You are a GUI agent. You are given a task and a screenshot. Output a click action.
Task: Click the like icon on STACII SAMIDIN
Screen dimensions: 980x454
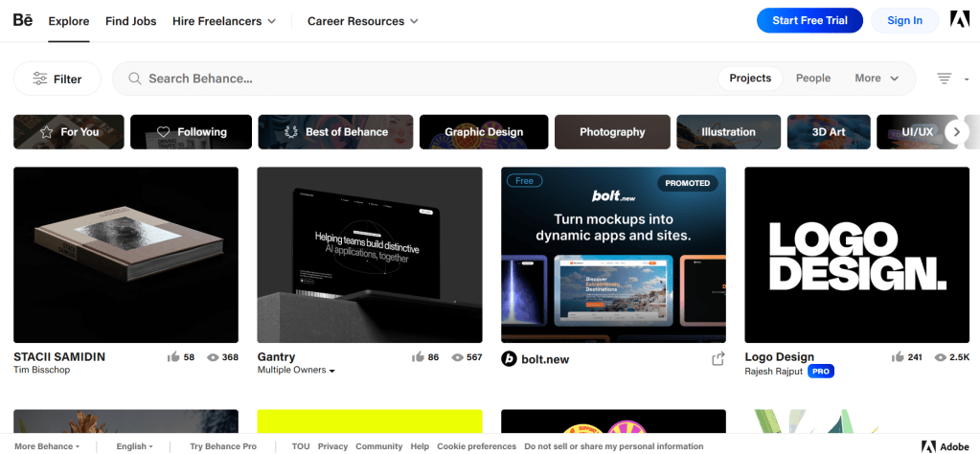coord(173,357)
